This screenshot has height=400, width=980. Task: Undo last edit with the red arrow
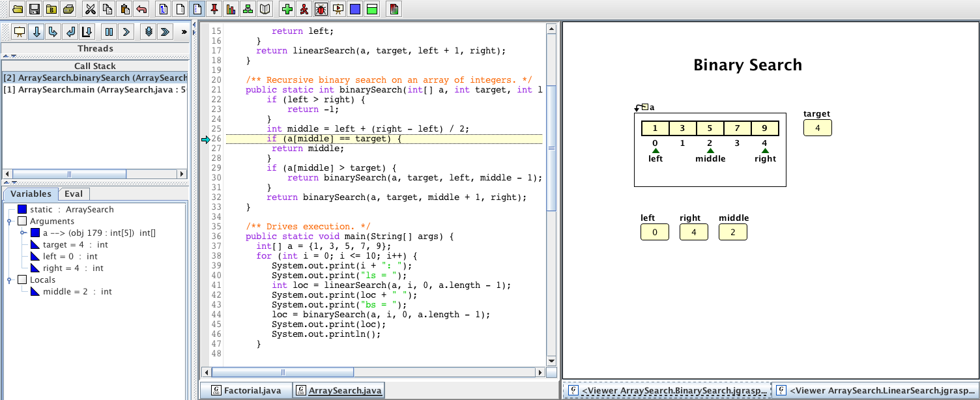coord(141,9)
